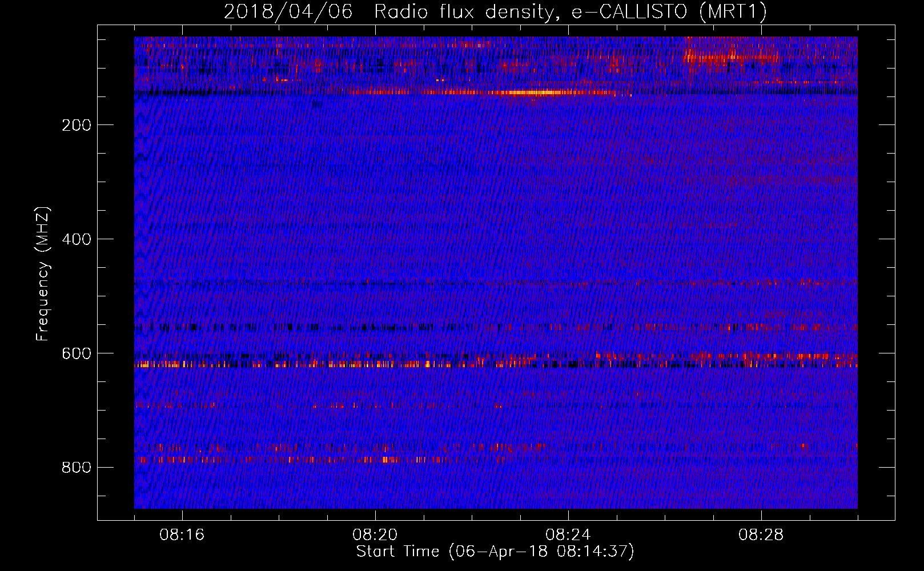The height and width of the screenshot is (571, 924).
Task: Click the 08:20 time tick label
Action: coord(375,535)
